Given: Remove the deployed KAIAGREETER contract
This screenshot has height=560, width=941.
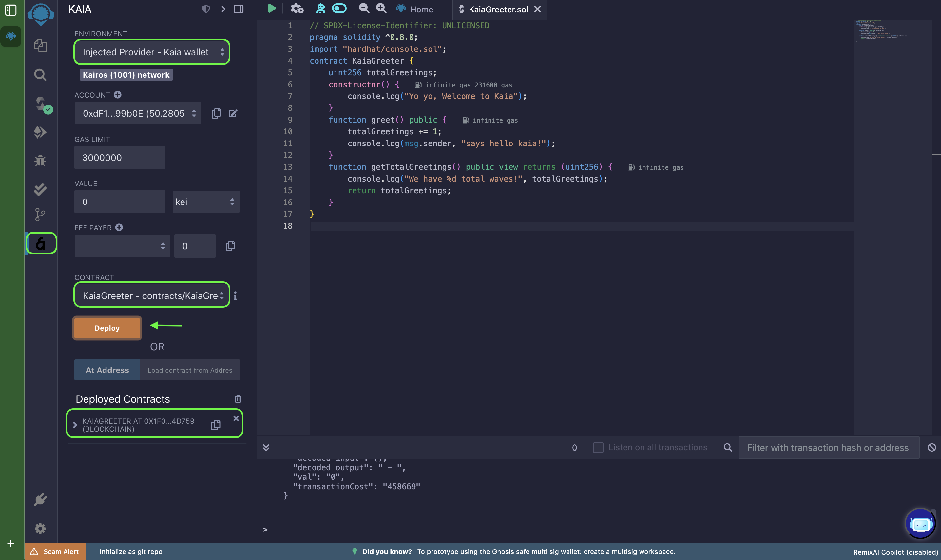Looking at the screenshot, I should point(236,418).
